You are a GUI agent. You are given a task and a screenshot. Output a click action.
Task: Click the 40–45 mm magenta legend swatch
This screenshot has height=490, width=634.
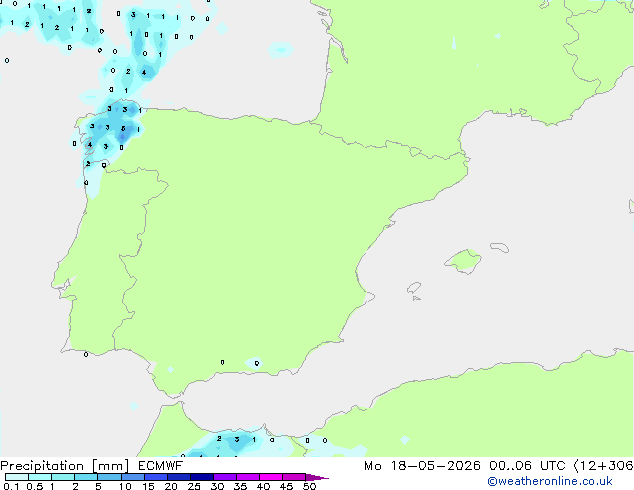(x=271, y=477)
